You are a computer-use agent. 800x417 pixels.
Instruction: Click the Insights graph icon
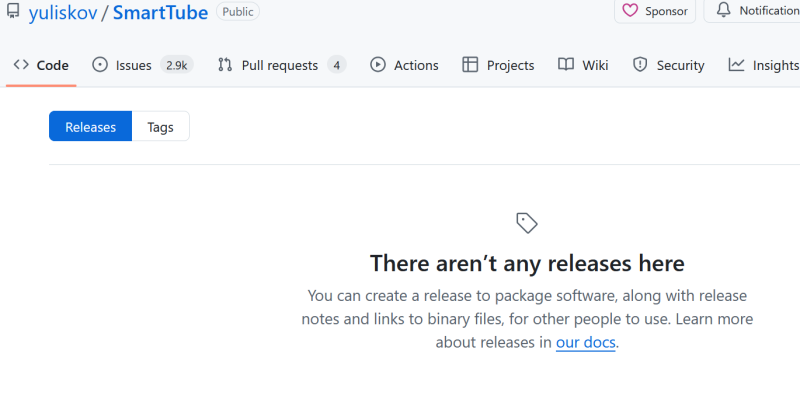pyautogui.click(x=736, y=65)
